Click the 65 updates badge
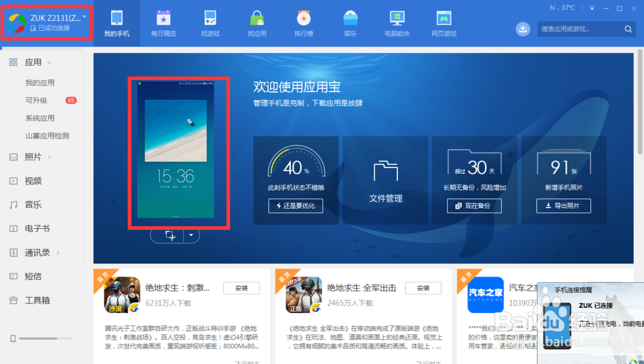 [71, 101]
